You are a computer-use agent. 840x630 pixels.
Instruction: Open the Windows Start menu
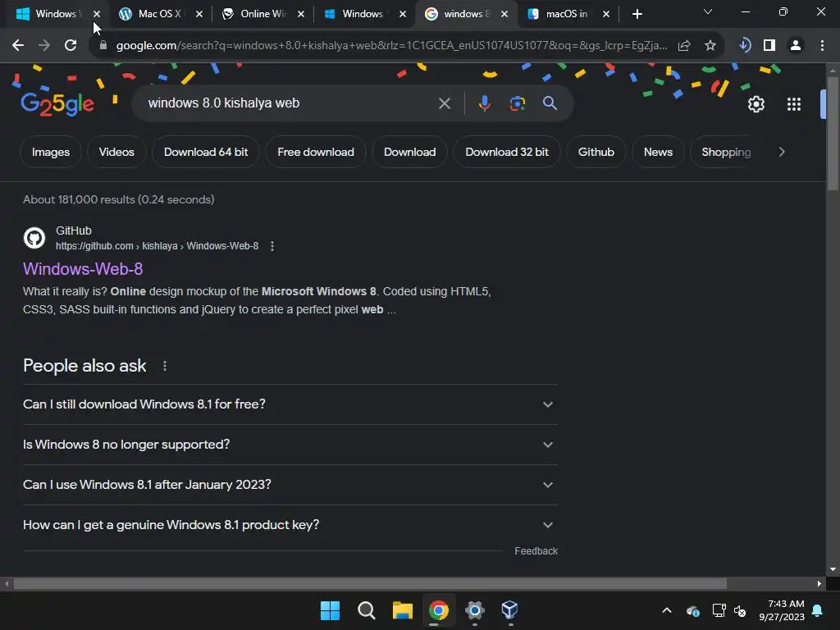330,610
